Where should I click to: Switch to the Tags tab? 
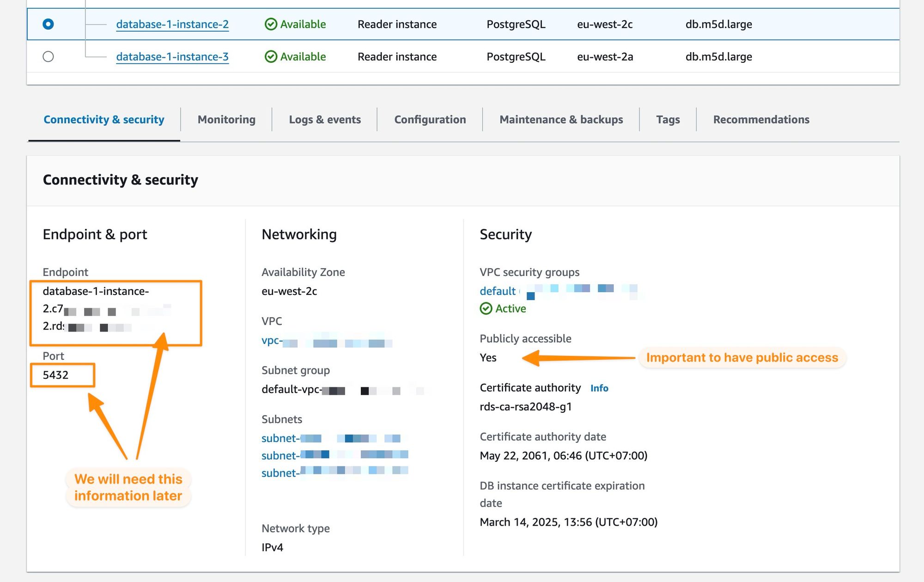pyautogui.click(x=668, y=119)
